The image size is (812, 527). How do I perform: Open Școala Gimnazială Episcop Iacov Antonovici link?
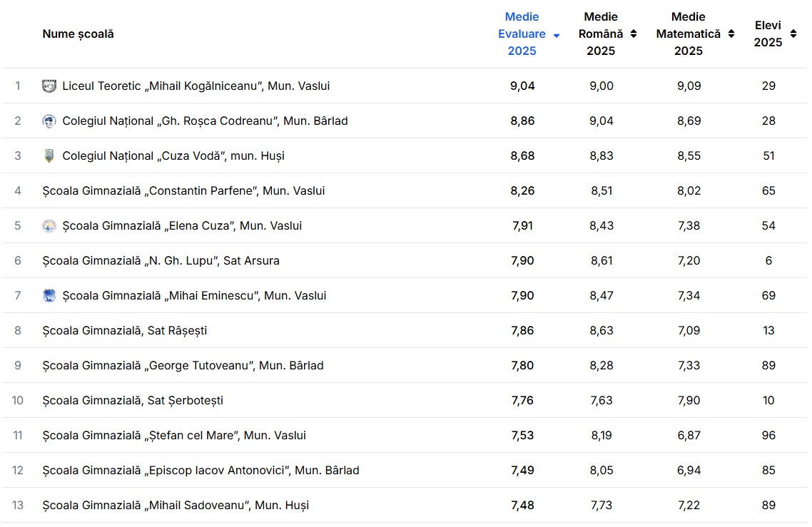201,471
